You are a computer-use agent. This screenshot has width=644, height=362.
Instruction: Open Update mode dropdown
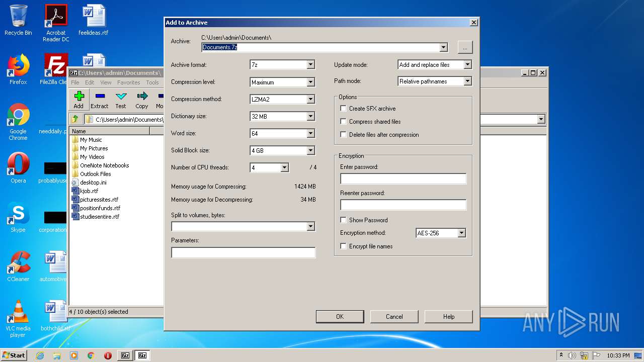click(467, 65)
